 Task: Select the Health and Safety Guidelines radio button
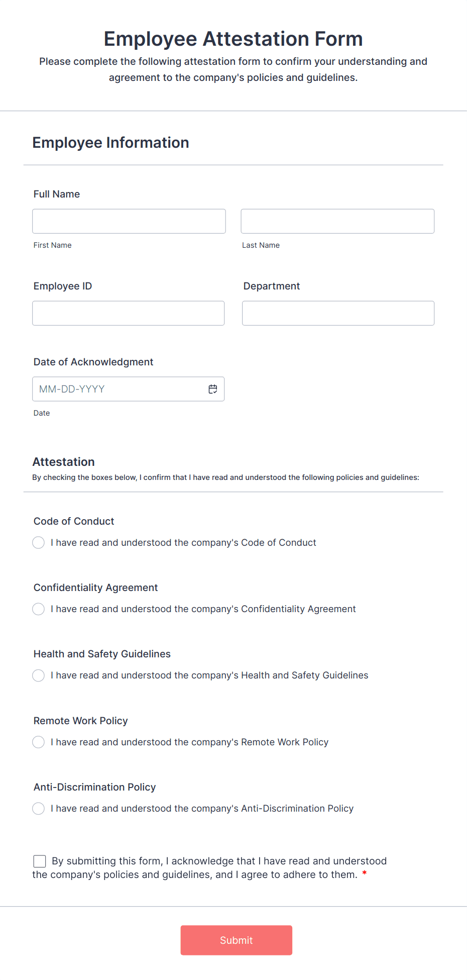(x=38, y=675)
